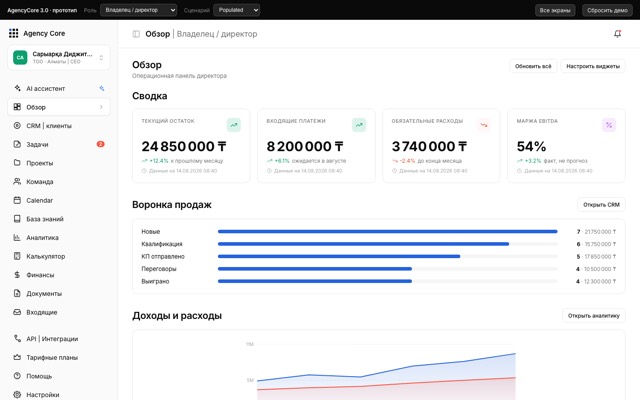640x400 pixels.
Task: Click the Настроить виджеты button
Action: pos(593,66)
